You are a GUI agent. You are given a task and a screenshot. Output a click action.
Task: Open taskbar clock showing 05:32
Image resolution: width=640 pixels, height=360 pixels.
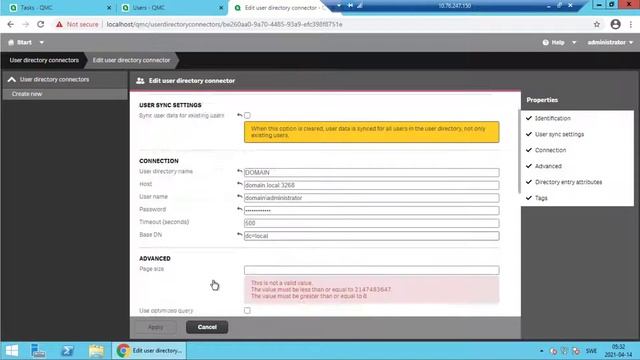click(x=618, y=351)
